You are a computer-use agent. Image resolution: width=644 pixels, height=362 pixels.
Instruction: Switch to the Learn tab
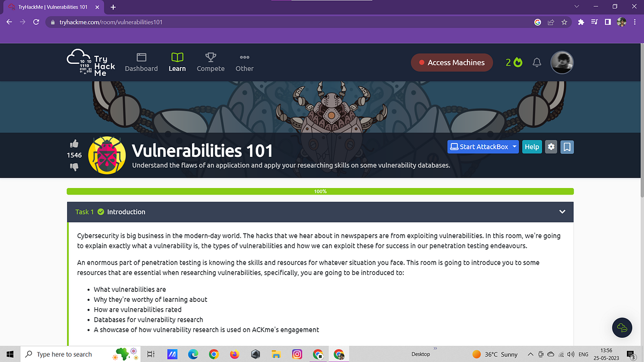coord(177,62)
